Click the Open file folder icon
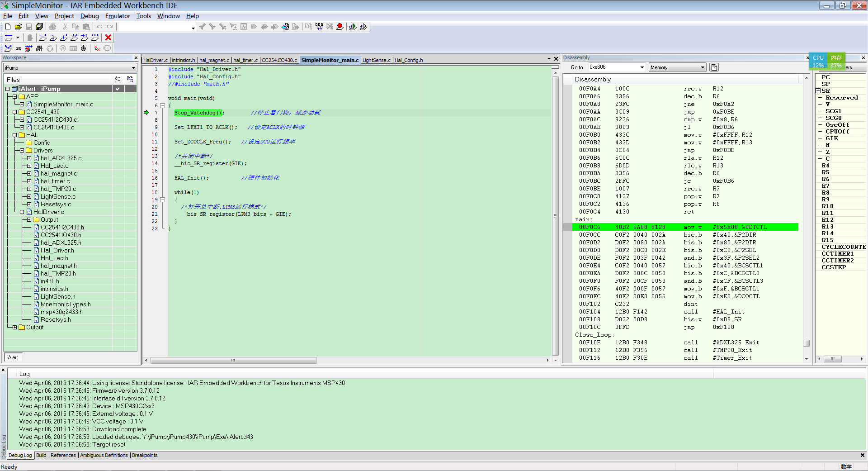868x471 pixels. coord(18,27)
